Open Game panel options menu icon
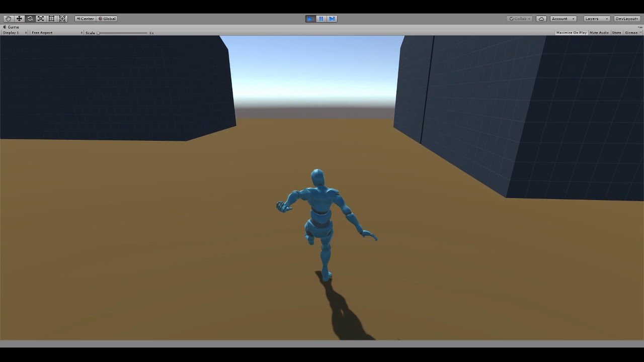Screen dimensions: 644x362 coord(640,27)
